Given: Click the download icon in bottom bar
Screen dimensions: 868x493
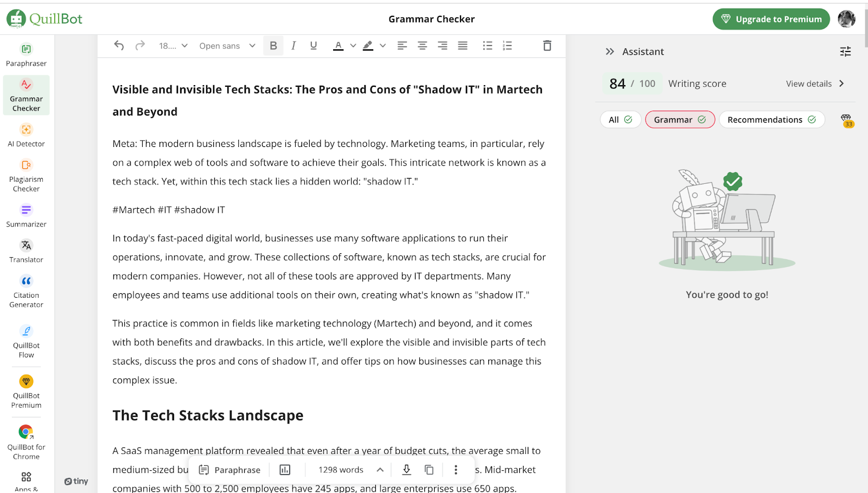Looking at the screenshot, I should click(406, 470).
